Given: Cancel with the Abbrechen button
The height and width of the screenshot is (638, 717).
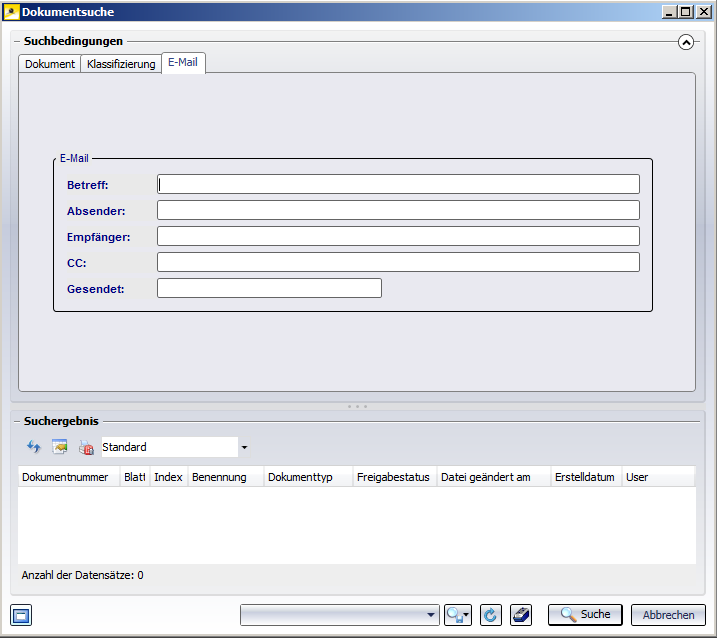Looking at the screenshot, I should 668,615.
